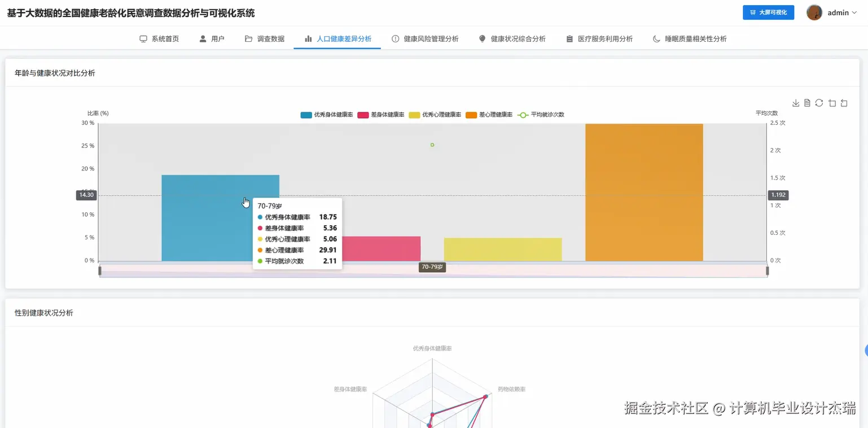Click the 年龄与健康状况对比分析 card title
868x428 pixels.
click(x=55, y=73)
